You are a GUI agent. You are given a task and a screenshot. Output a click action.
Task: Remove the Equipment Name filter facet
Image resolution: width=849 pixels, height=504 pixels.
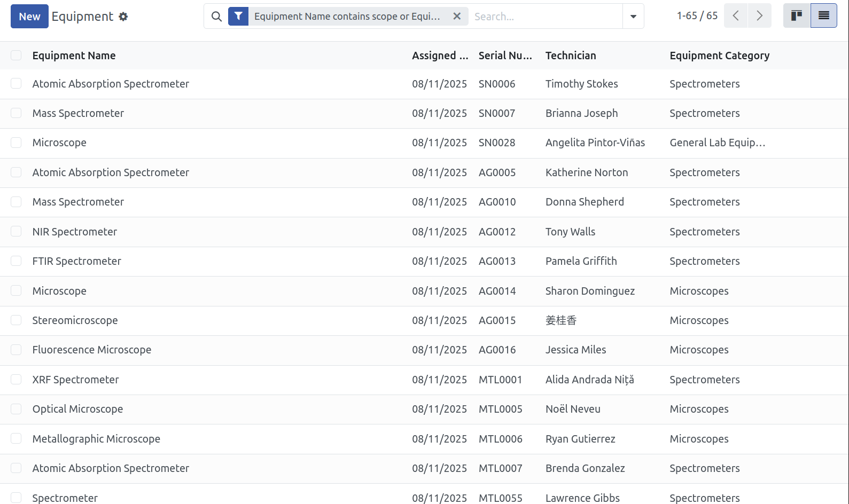pyautogui.click(x=457, y=17)
